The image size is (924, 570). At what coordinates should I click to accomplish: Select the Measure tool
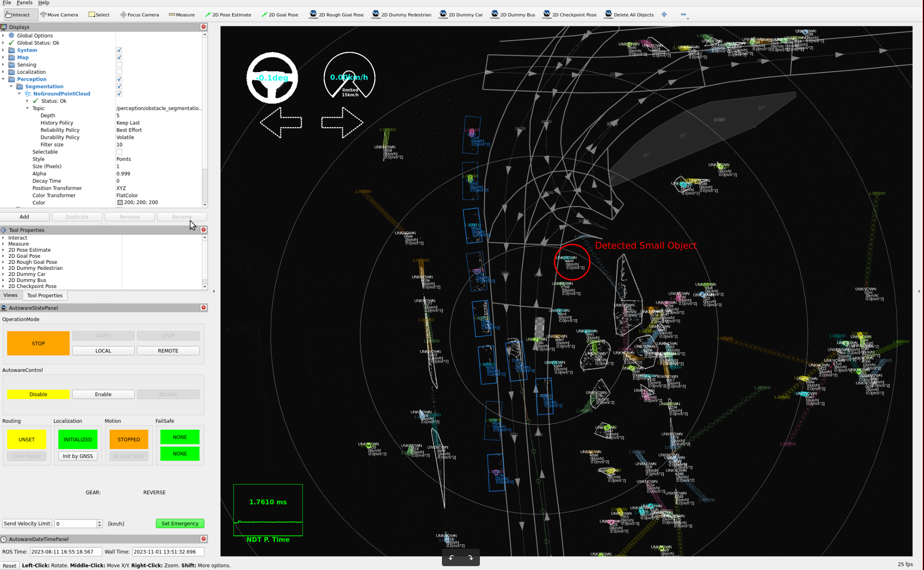pyautogui.click(x=182, y=14)
